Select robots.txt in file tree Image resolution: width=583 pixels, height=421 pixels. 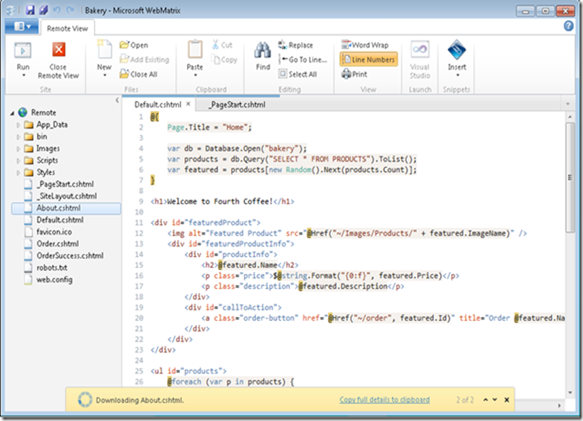coord(52,267)
